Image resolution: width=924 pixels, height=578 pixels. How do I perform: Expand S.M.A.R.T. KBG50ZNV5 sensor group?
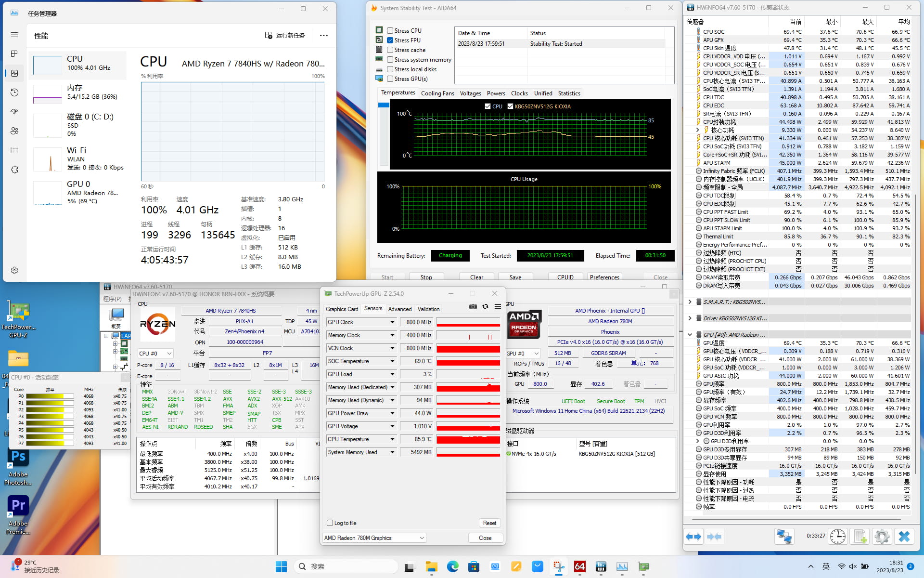click(690, 302)
